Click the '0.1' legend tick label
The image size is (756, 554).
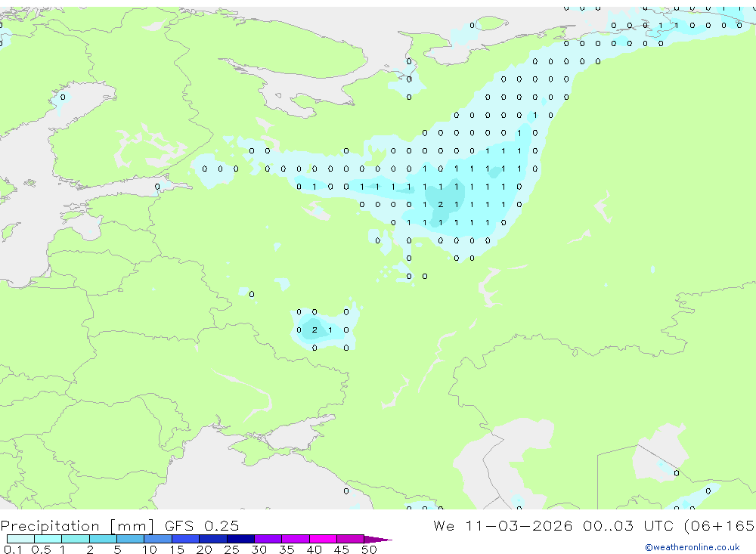(x=13, y=549)
